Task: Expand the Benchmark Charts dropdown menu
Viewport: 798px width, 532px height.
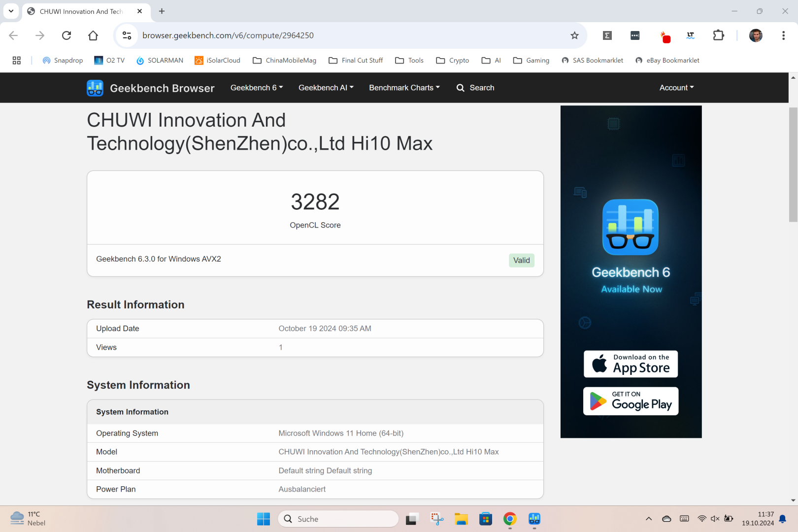Action: [404, 88]
